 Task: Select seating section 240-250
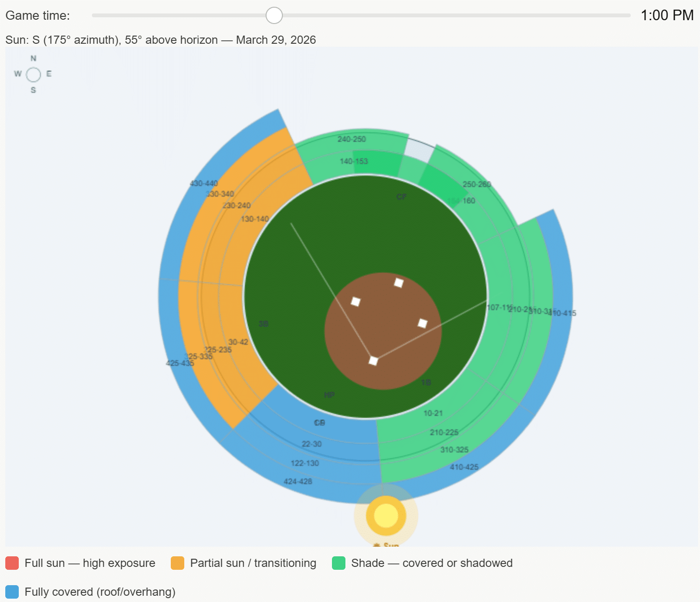[x=351, y=139]
